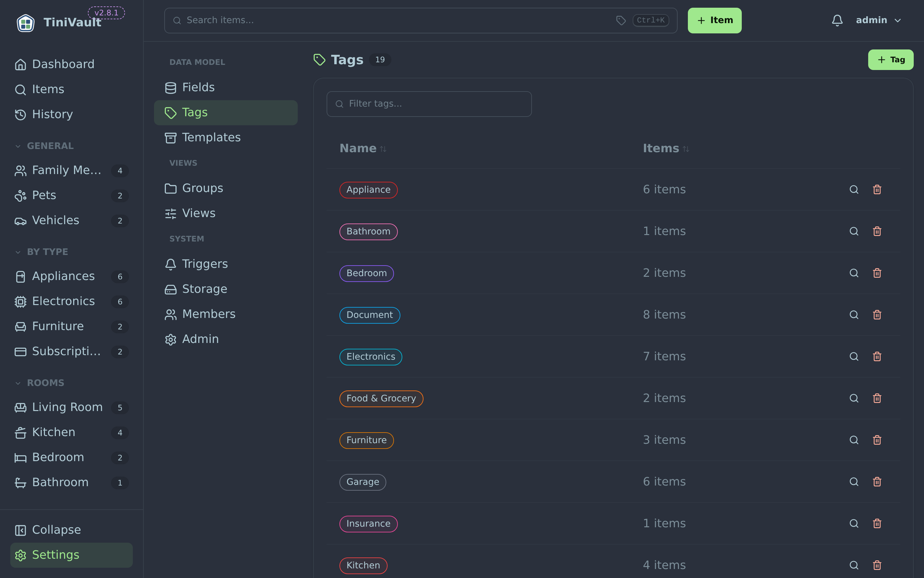Delete the Furniture tag
924x578 pixels.
877,440
